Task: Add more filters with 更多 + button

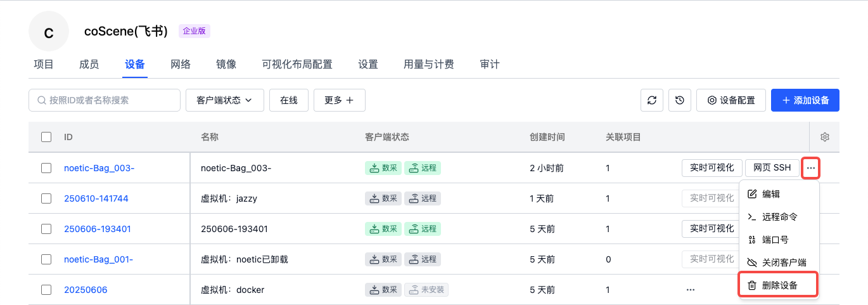Action: click(x=339, y=100)
